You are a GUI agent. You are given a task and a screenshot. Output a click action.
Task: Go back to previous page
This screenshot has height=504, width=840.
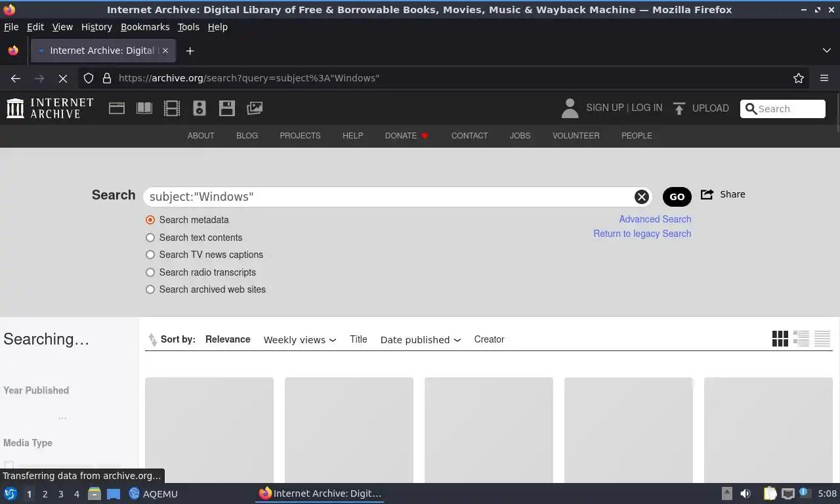pos(16,78)
